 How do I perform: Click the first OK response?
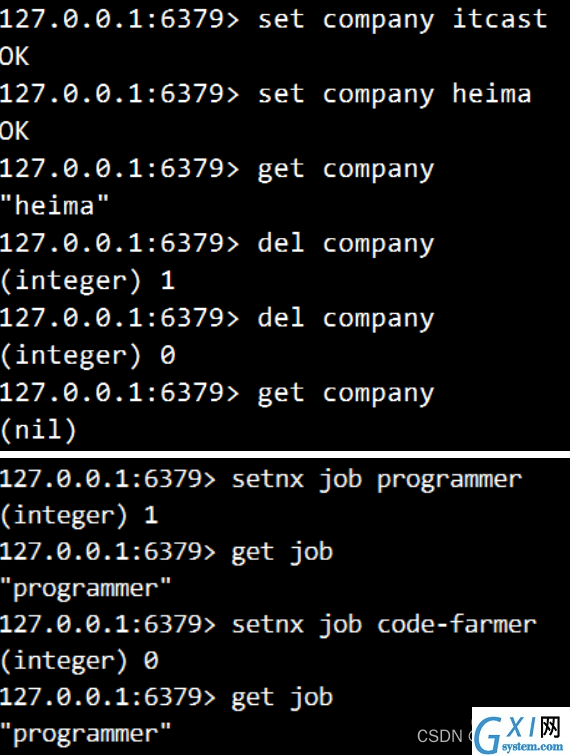click(x=14, y=56)
